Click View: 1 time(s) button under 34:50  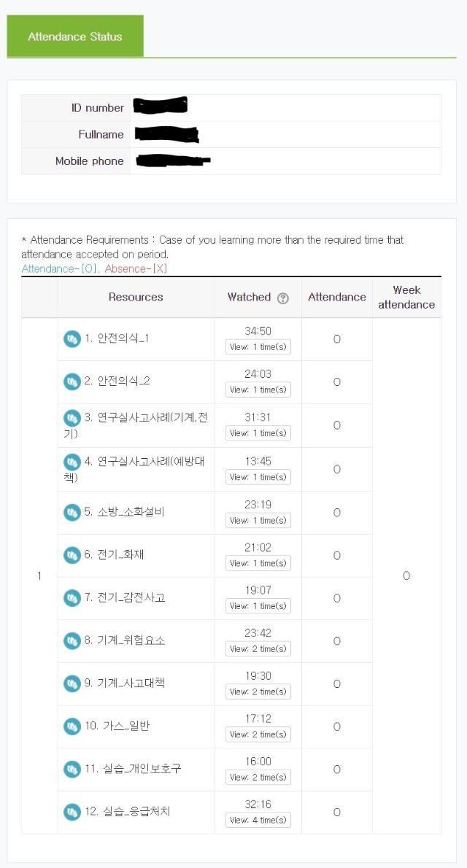[x=258, y=347]
